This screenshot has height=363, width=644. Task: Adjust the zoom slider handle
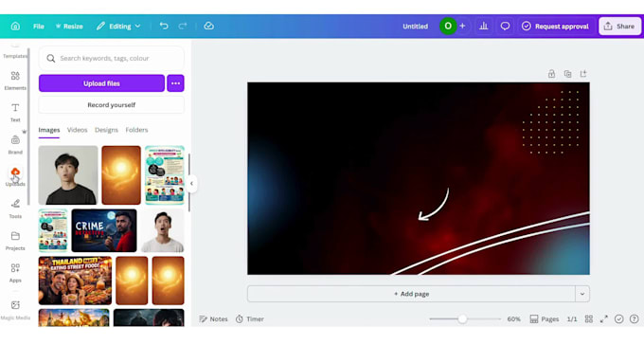[x=462, y=319]
